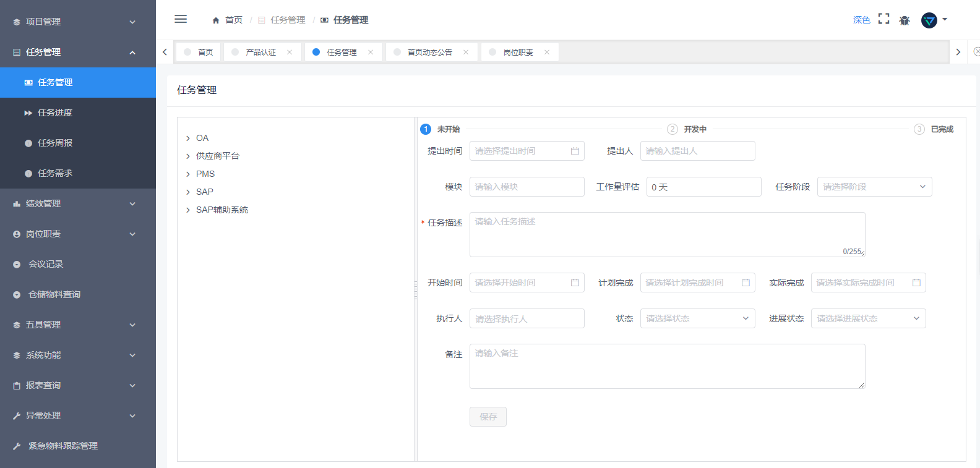Focus the 执行人 input field
Image resolution: width=980 pixels, height=468 pixels.
pyautogui.click(x=527, y=318)
